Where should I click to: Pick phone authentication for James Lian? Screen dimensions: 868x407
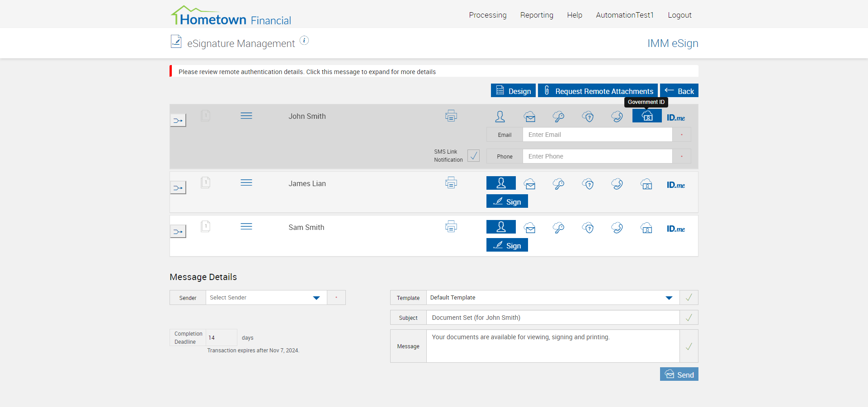617,184
